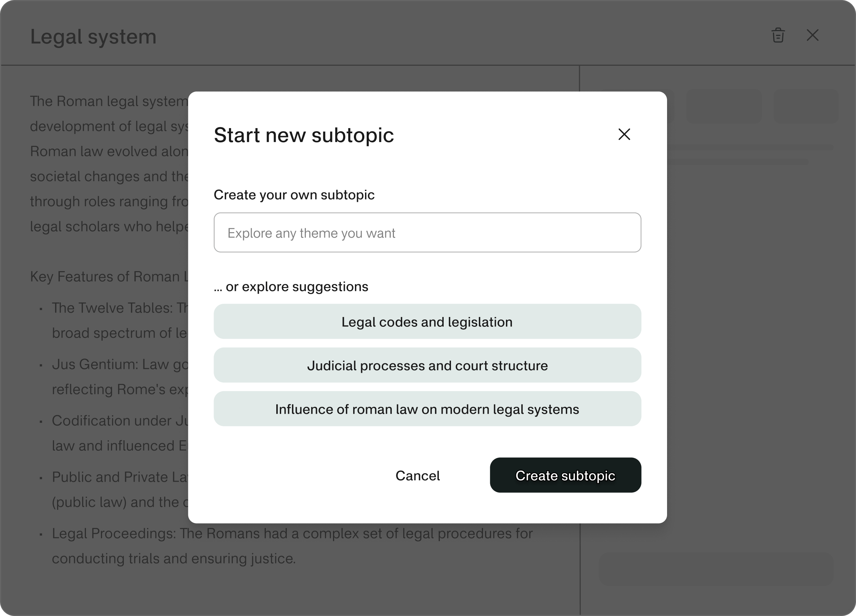The height and width of the screenshot is (616, 856).
Task: Click the Create subtopic button
Action: pos(565,475)
